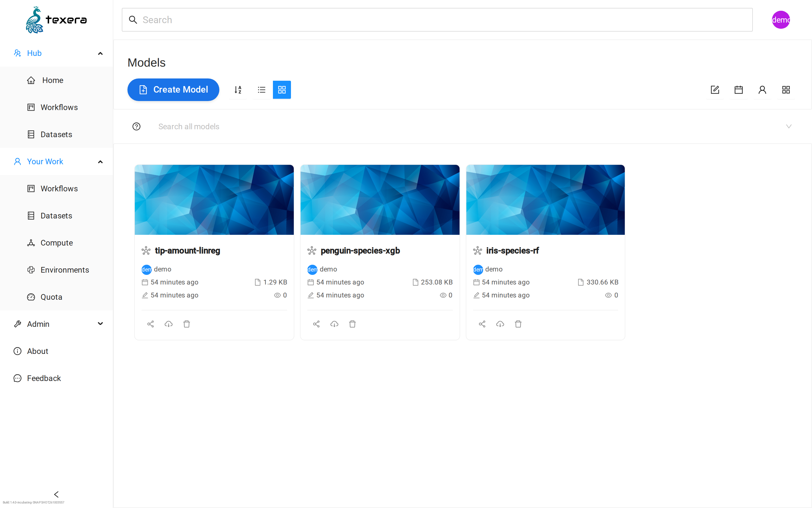Download the penguin-species-xgb model
The height and width of the screenshot is (508, 812).
coord(335,324)
